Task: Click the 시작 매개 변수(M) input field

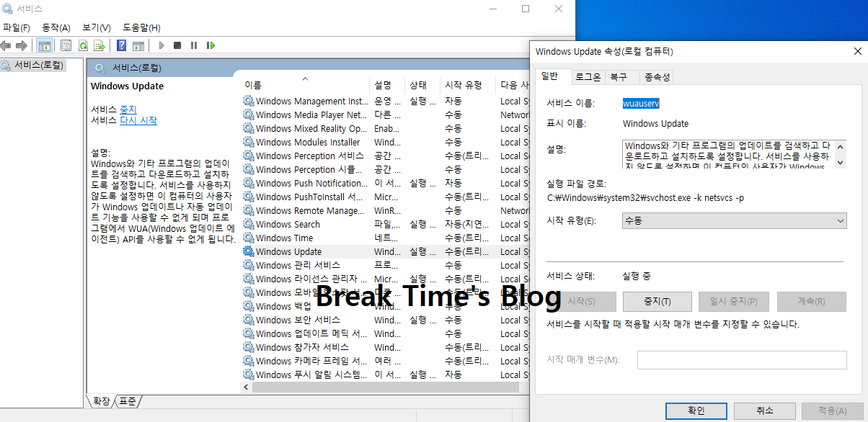Action: (x=742, y=360)
